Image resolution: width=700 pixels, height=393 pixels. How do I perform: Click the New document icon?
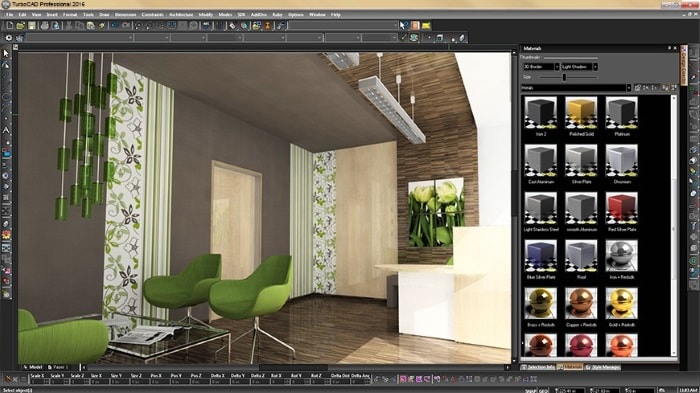[9, 26]
